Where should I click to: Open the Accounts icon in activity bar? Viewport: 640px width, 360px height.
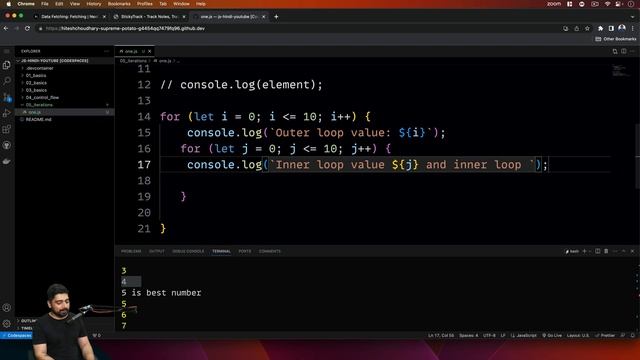click(7, 308)
